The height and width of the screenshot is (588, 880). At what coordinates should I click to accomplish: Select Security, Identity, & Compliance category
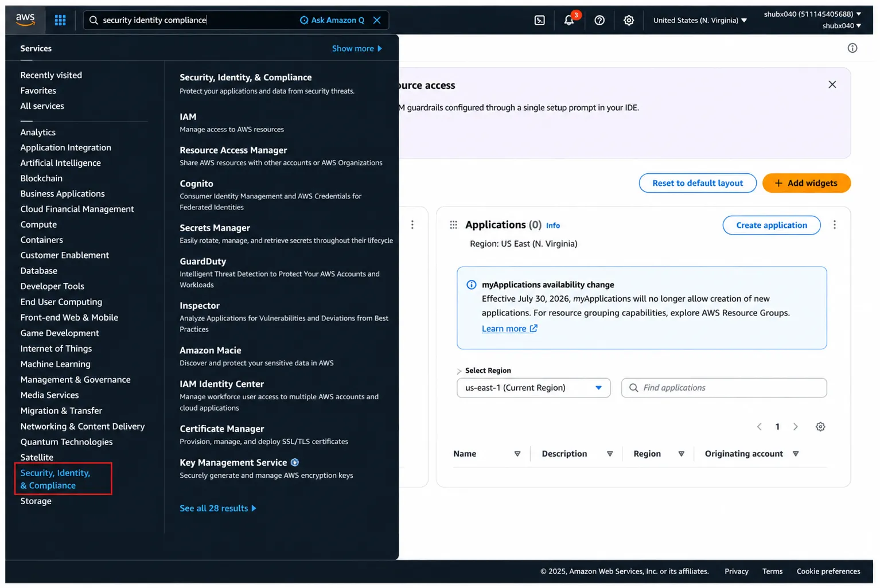click(x=56, y=479)
